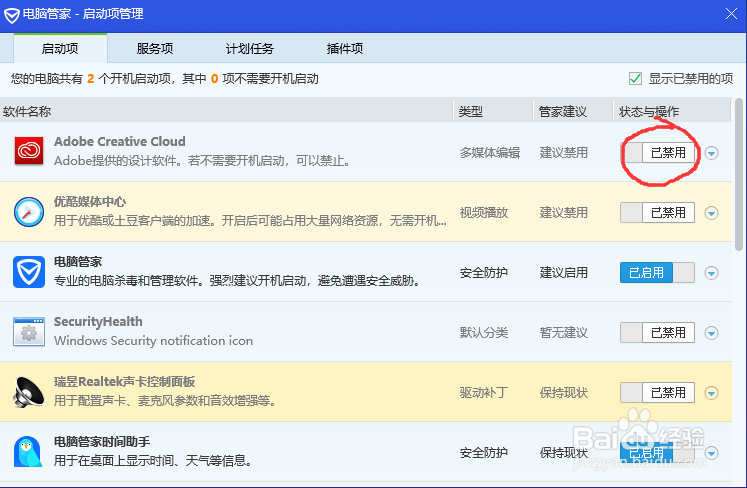Screen dimensions: 747x488
Task: Click the startup count summary text
Action: pos(165,79)
